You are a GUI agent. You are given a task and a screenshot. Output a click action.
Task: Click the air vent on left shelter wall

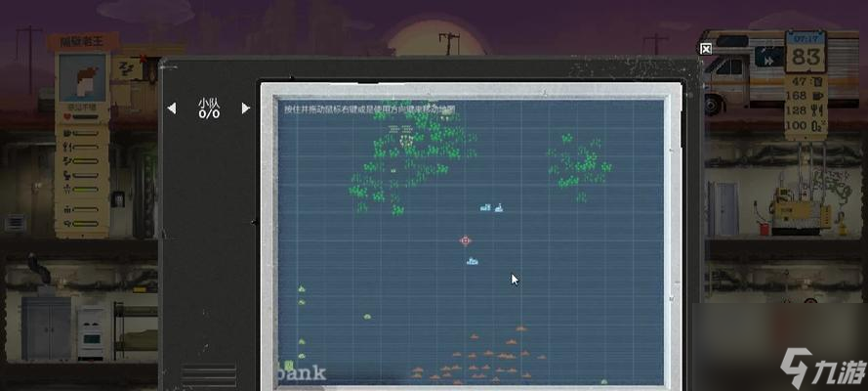pyautogui.click(x=15, y=223)
